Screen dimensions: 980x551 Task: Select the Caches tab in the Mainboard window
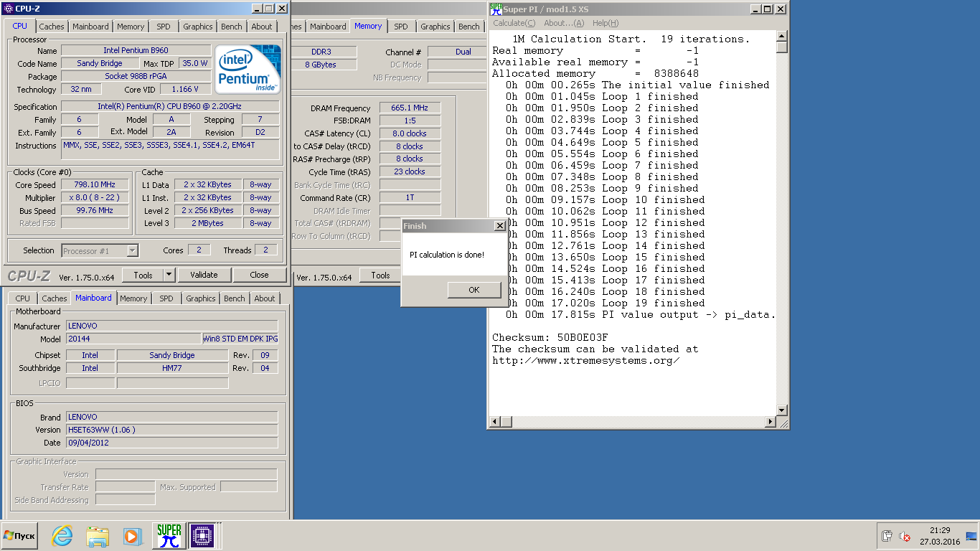[x=55, y=298]
